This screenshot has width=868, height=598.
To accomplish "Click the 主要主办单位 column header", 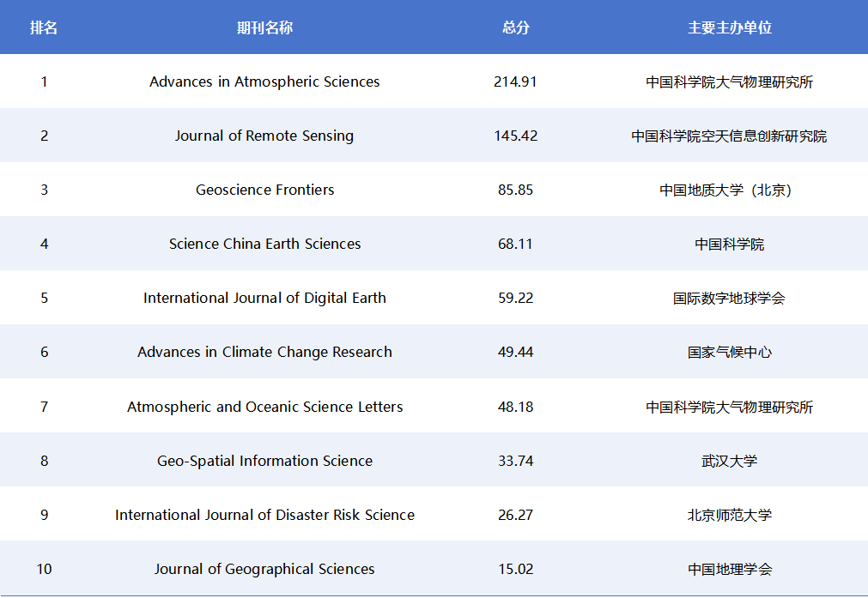I will (x=729, y=27).
